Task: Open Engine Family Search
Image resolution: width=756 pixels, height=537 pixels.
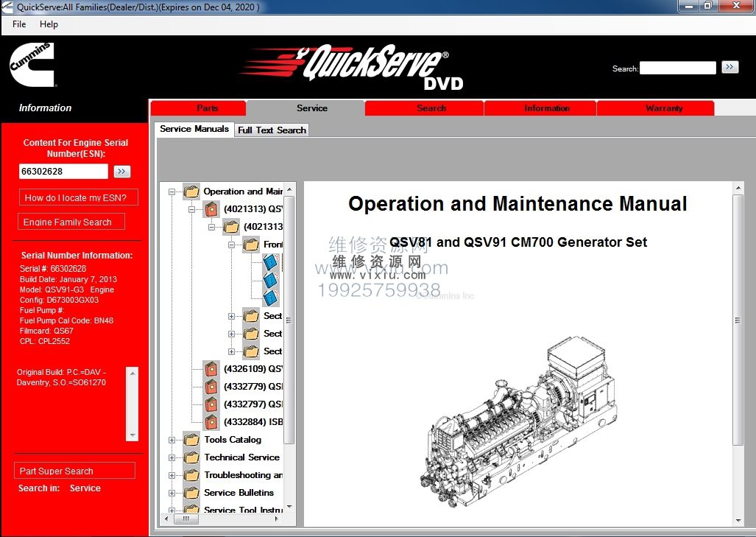Action: [71, 222]
